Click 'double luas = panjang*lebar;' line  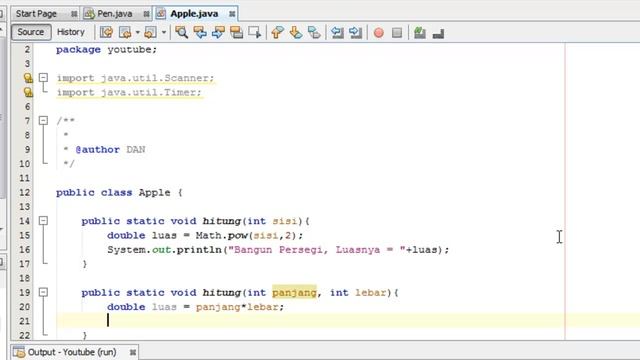(196, 307)
